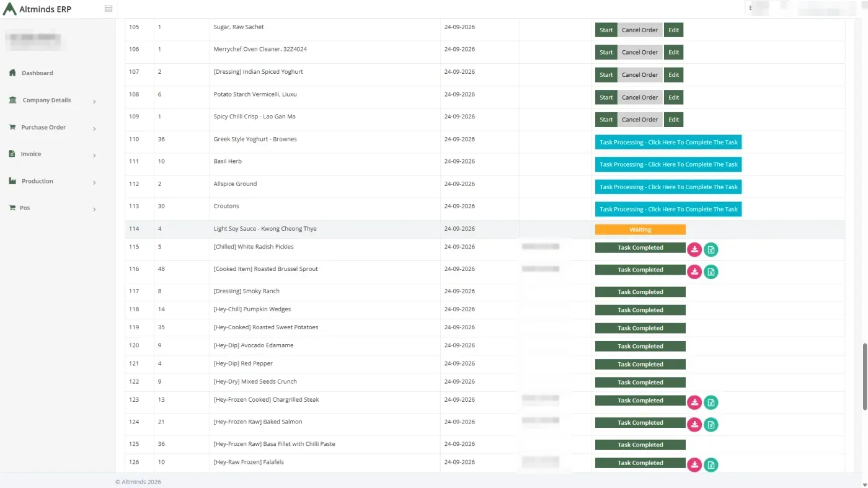Click the Pos cart icon
The height and width of the screenshot is (488, 868).
pos(12,208)
